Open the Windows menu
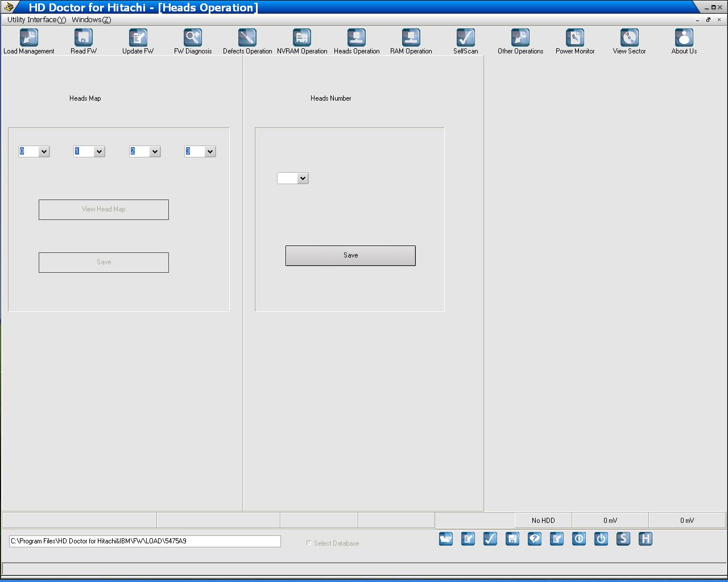 pos(92,20)
